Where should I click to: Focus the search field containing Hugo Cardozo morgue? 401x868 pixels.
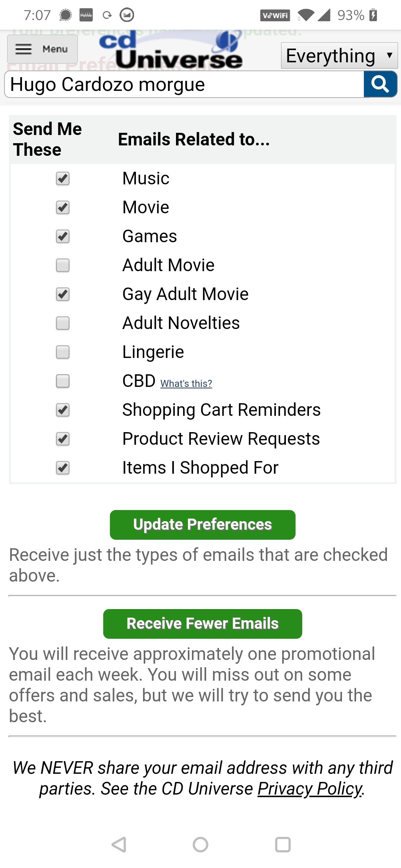pos(184,84)
